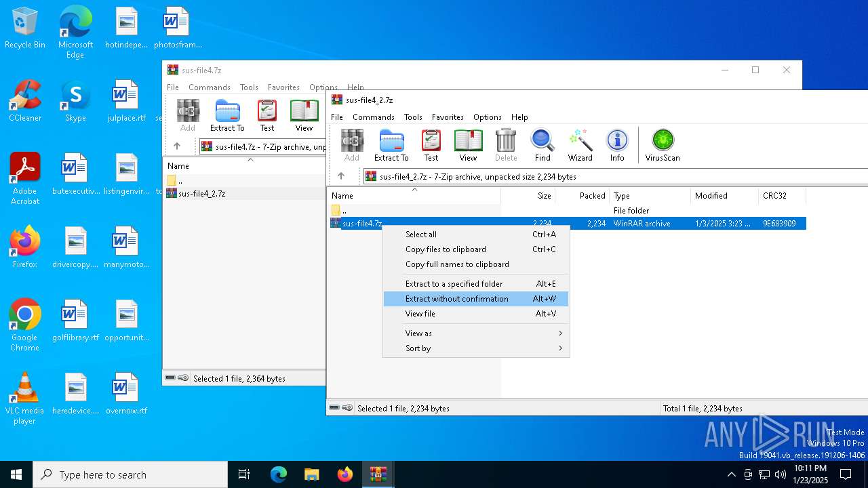Choose Extract without confirmation
Viewport: 868px width, 488px height.
pyautogui.click(x=476, y=299)
